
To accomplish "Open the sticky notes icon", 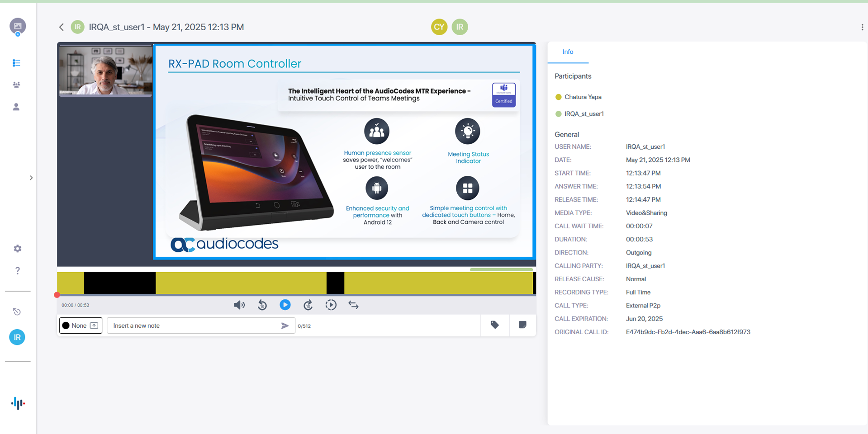I will pos(522,325).
